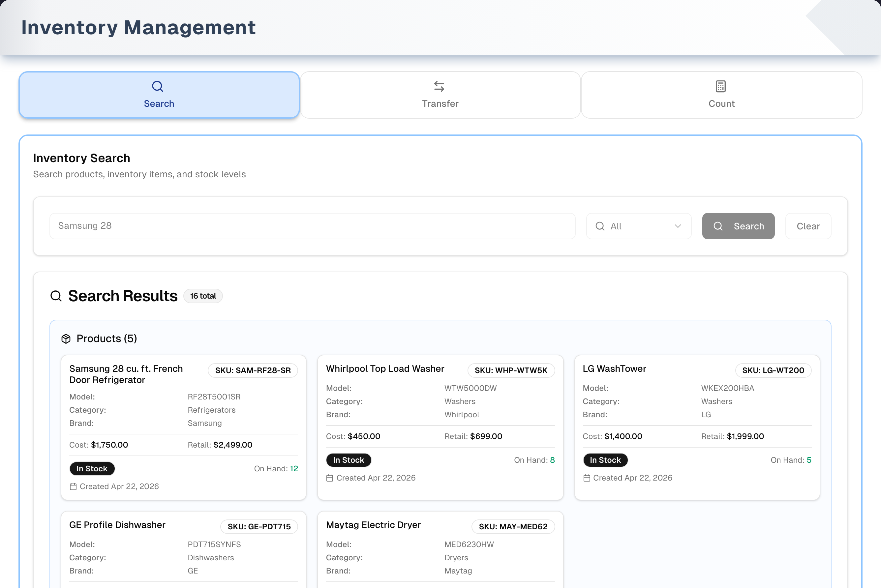Click the magnifier icon in Search tab
Viewport: 881px width, 588px height.
pyautogui.click(x=158, y=86)
